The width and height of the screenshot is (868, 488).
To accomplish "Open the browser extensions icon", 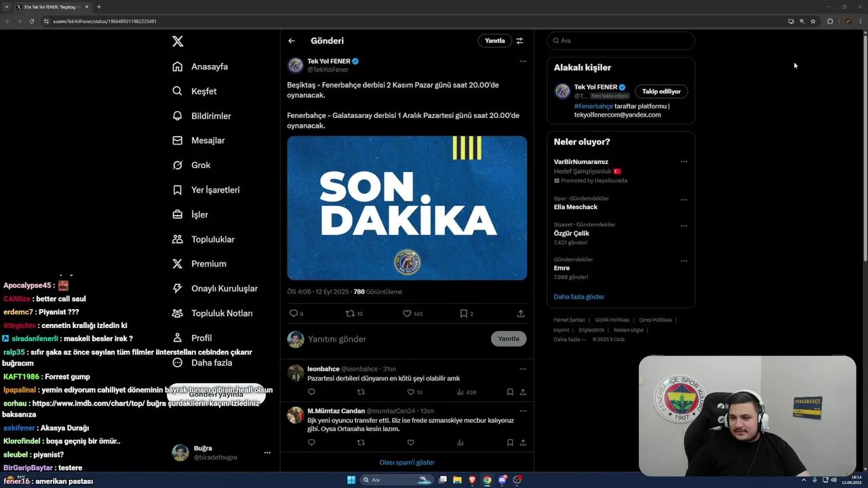I will pos(830,21).
